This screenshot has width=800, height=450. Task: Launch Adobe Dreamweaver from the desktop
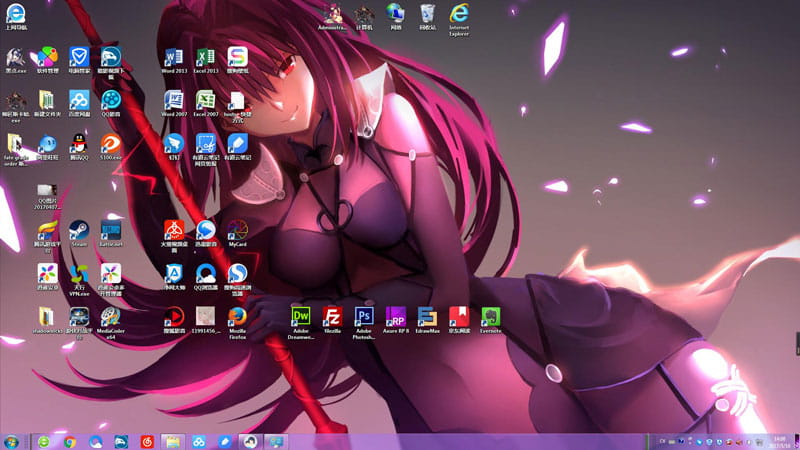click(x=301, y=317)
